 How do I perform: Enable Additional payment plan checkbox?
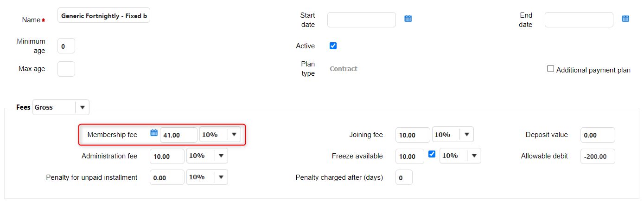(x=551, y=69)
